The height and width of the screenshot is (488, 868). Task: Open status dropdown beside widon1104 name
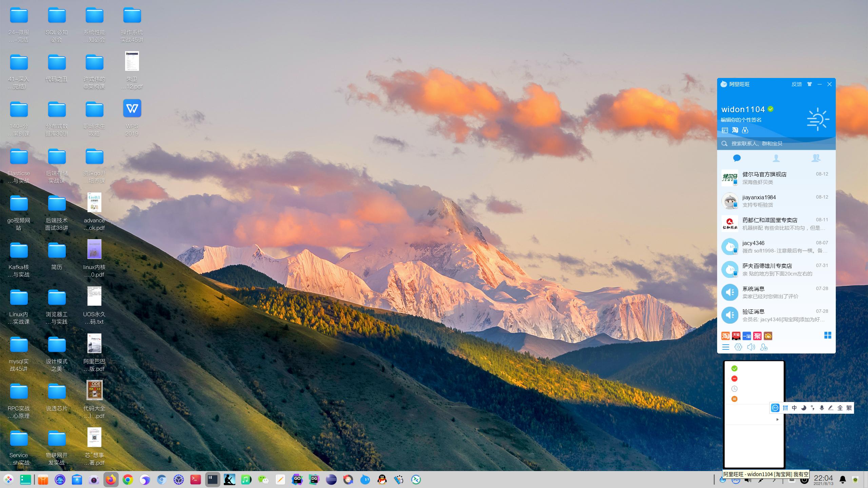pos(771,109)
